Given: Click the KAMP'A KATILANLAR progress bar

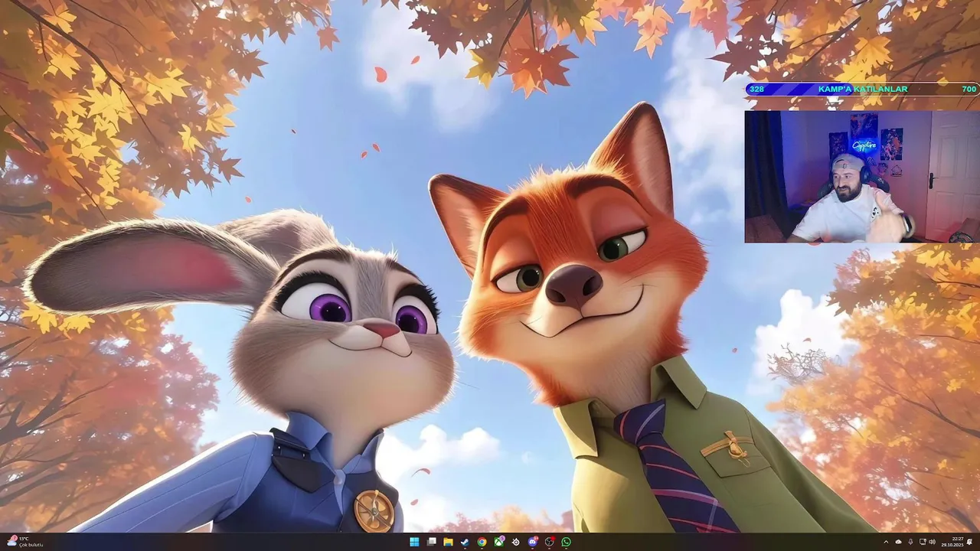Looking at the screenshot, I should 862,90.
